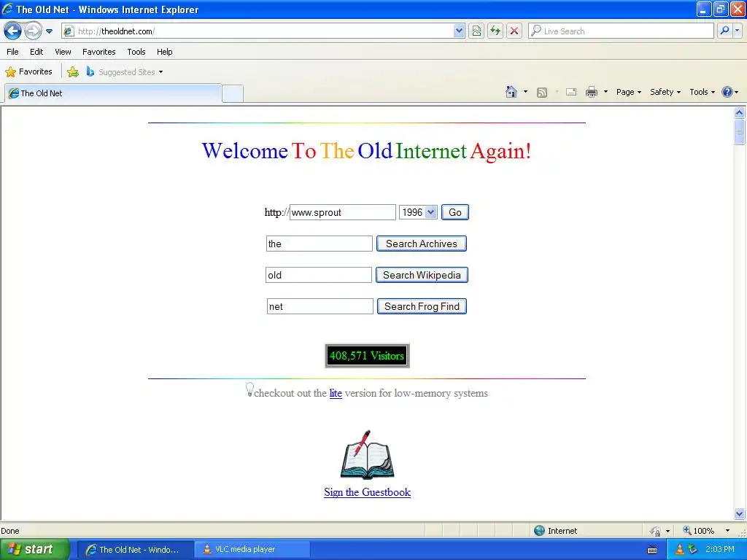Viewport: 747px width, 560px height.
Task: Open the Help menu
Action: 164,52
